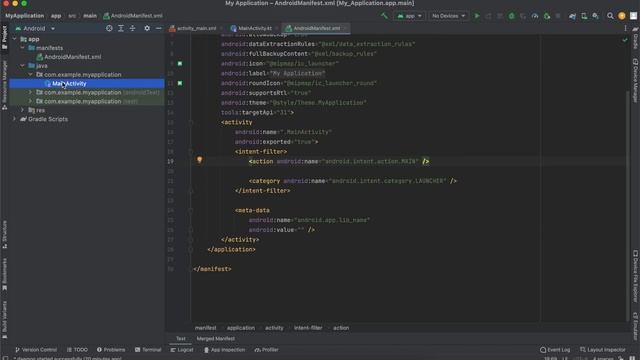Switch to activity_main.xml editor tab
The width and height of the screenshot is (640, 360).
(x=196, y=28)
